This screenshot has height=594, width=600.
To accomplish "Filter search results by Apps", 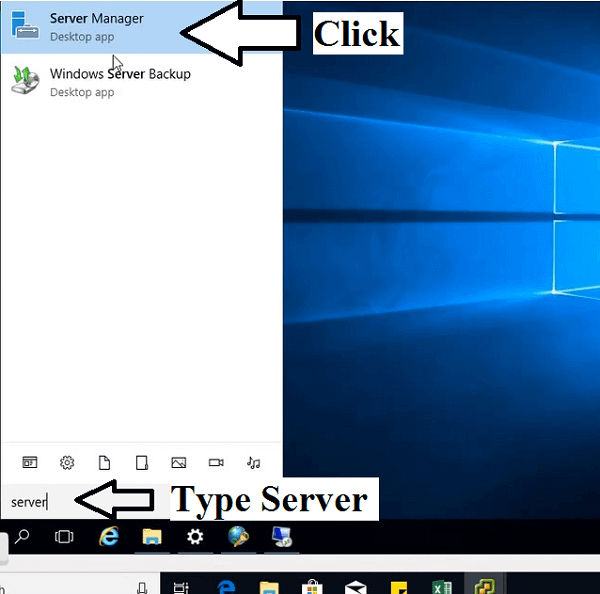I will click(x=30, y=462).
